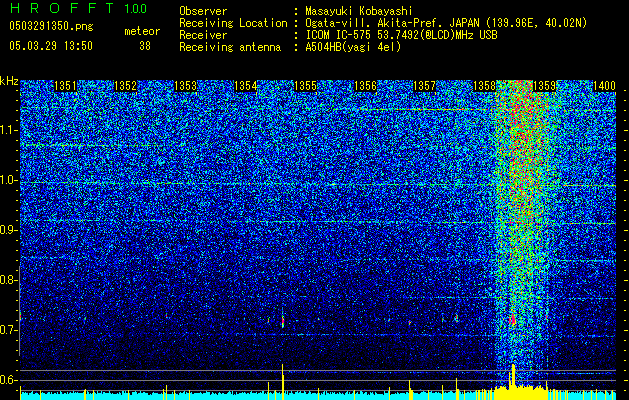Click the 0.8 frequency axis label
The width and height of the screenshot is (629, 400).
pos(8,280)
